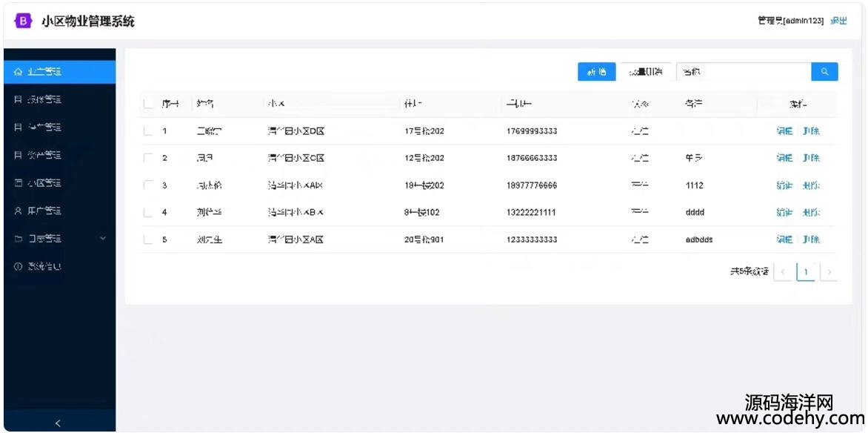Edit the row with phone 18977776666
The width and height of the screenshot is (868, 433).
(784, 185)
